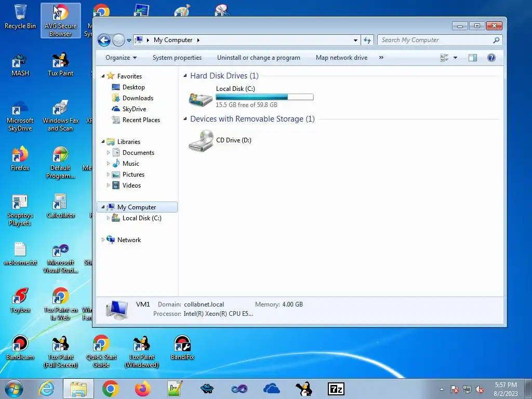Screen dimensions: 532x399
Task: Collapse the Favorites tree node
Action: tap(103, 76)
